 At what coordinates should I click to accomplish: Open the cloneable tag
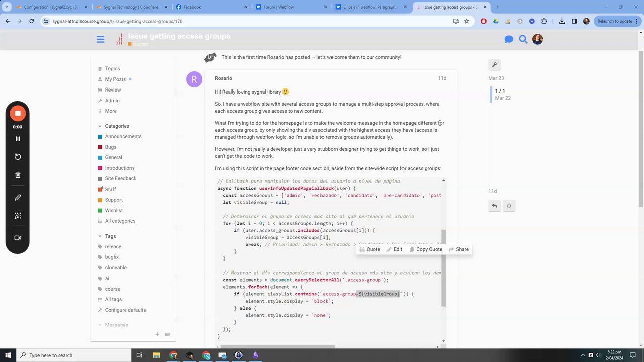[116, 268]
